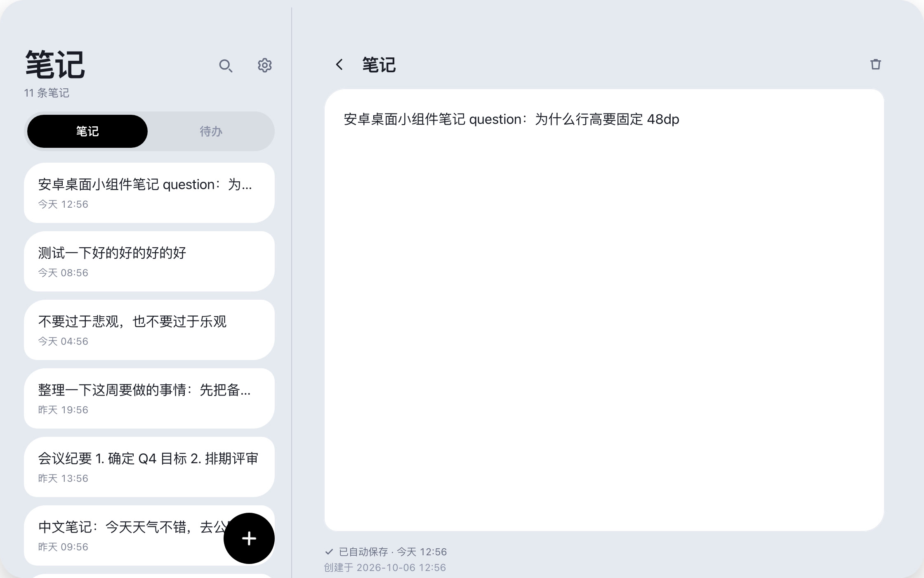The width and height of the screenshot is (924, 578).
Task: Click the timestamp 昨天 13:56
Action: (63, 479)
